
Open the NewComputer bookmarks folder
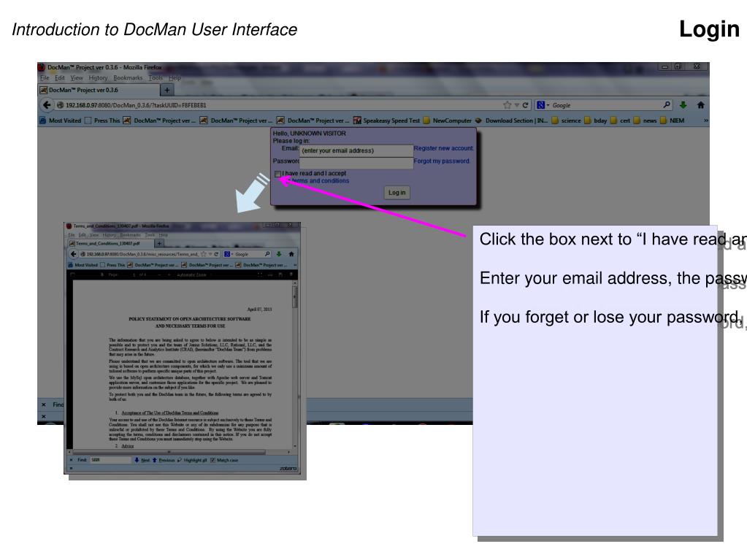[448, 120]
